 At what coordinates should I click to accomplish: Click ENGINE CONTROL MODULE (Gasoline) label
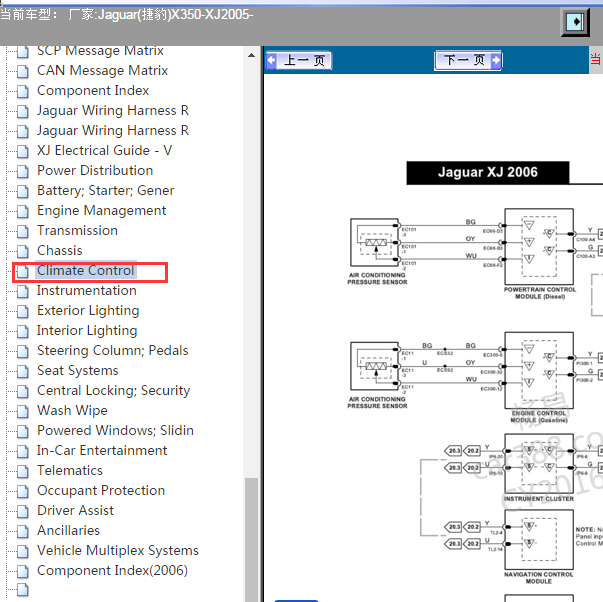tap(539, 417)
